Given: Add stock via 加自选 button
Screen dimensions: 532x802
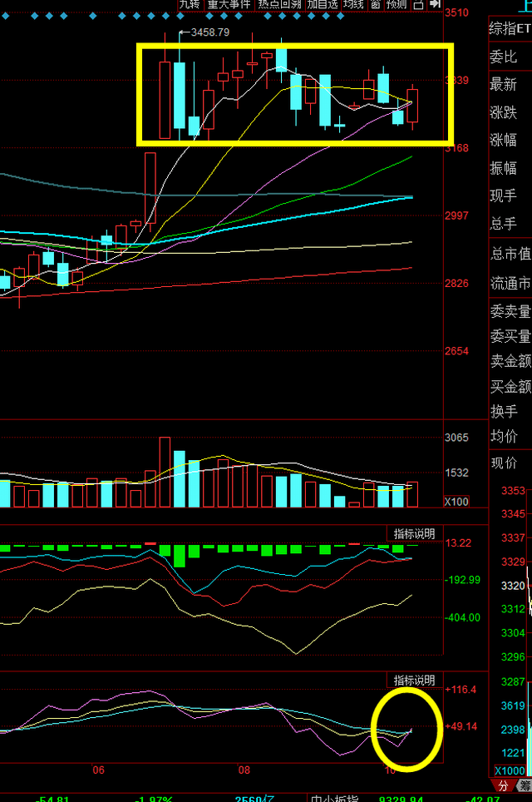Looking at the screenshot, I should pyautogui.click(x=323, y=5).
